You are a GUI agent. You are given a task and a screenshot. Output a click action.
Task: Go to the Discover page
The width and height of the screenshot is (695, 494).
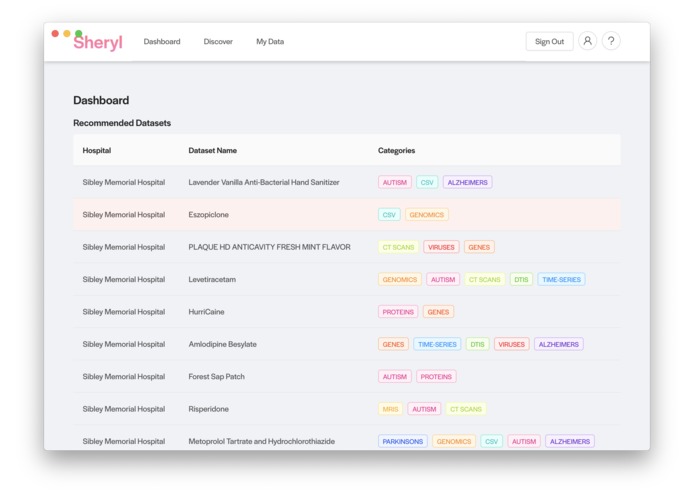click(x=218, y=41)
